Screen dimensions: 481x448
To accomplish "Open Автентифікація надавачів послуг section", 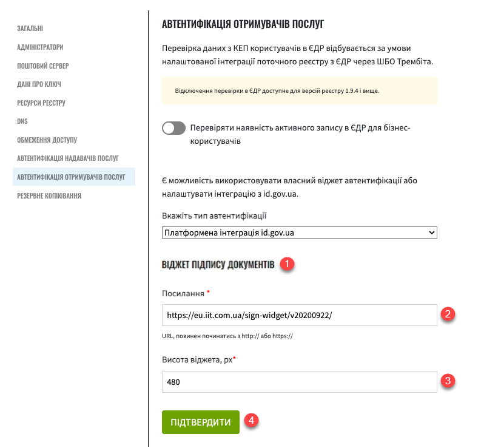I will tap(67, 158).
